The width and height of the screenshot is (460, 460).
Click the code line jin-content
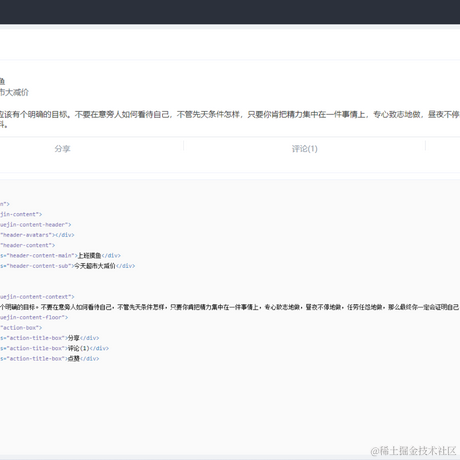click(21, 214)
